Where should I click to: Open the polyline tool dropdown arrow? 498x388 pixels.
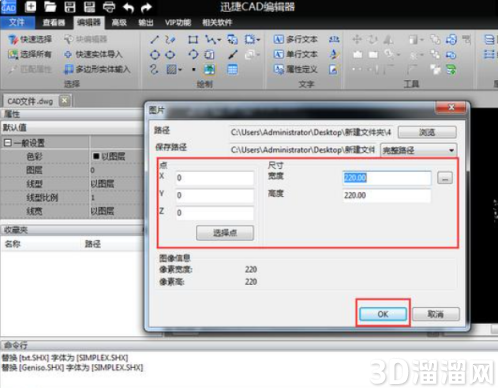[x=219, y=40]
